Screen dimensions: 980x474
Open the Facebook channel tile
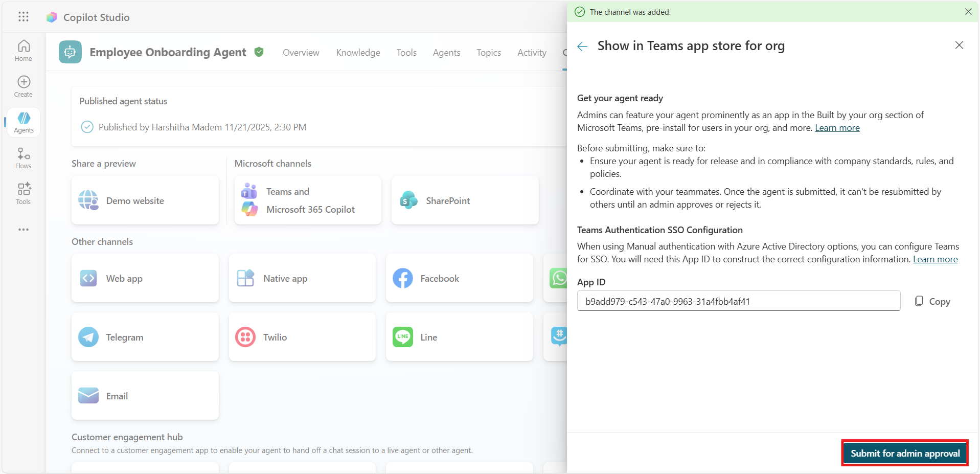point(459,278)
